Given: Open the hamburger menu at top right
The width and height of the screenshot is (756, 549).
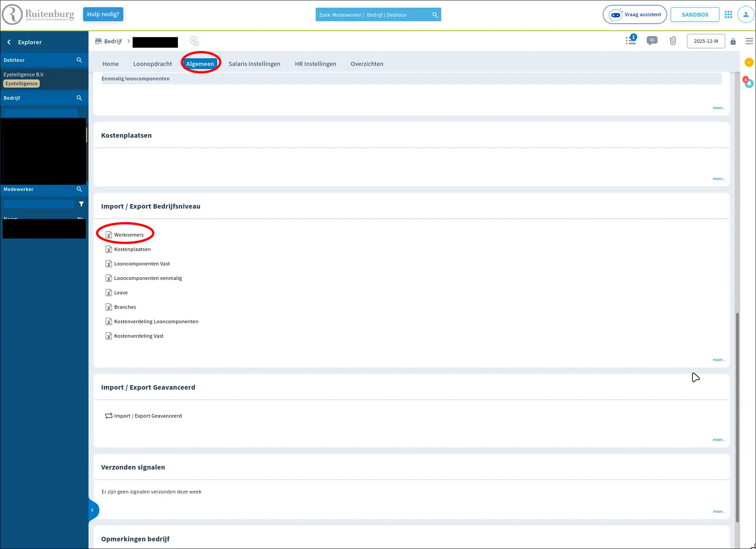Looking at the screenshot, I should (749, 41).
